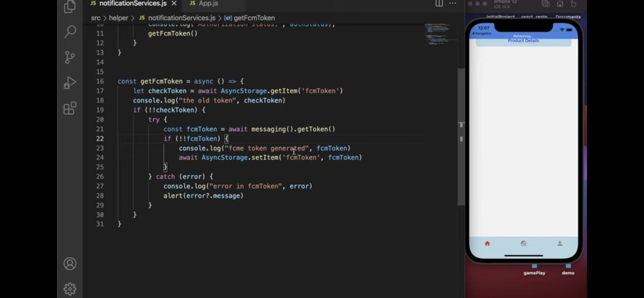
Task: Close the notificationServices.js tab
Action: (x=174, y=4)
